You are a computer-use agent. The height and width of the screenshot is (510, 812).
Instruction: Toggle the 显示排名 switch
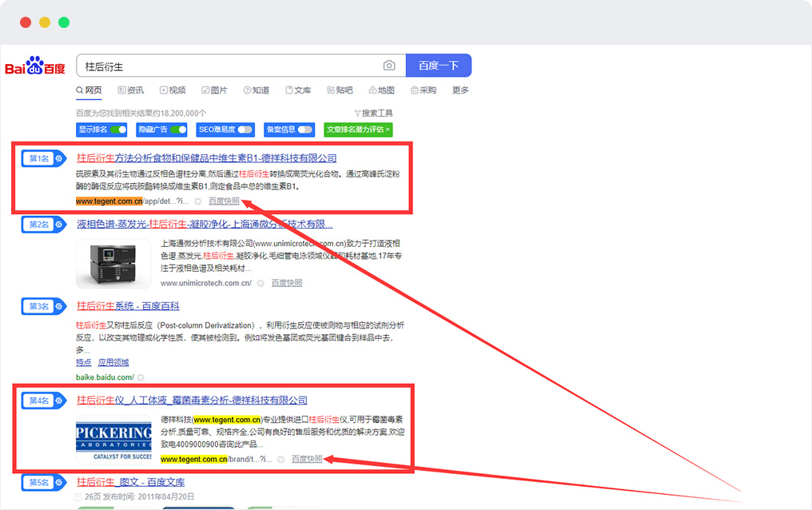(118, 129)
